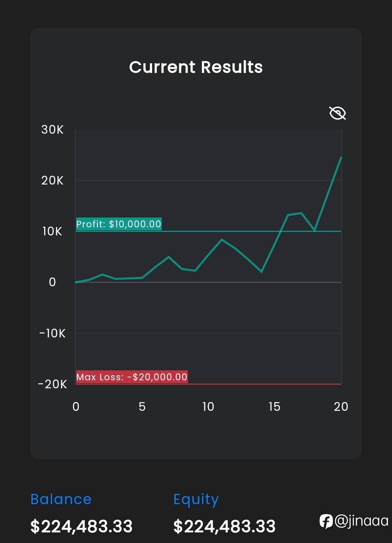
Task: Click the Current Results heading
Action: (196, 67)
